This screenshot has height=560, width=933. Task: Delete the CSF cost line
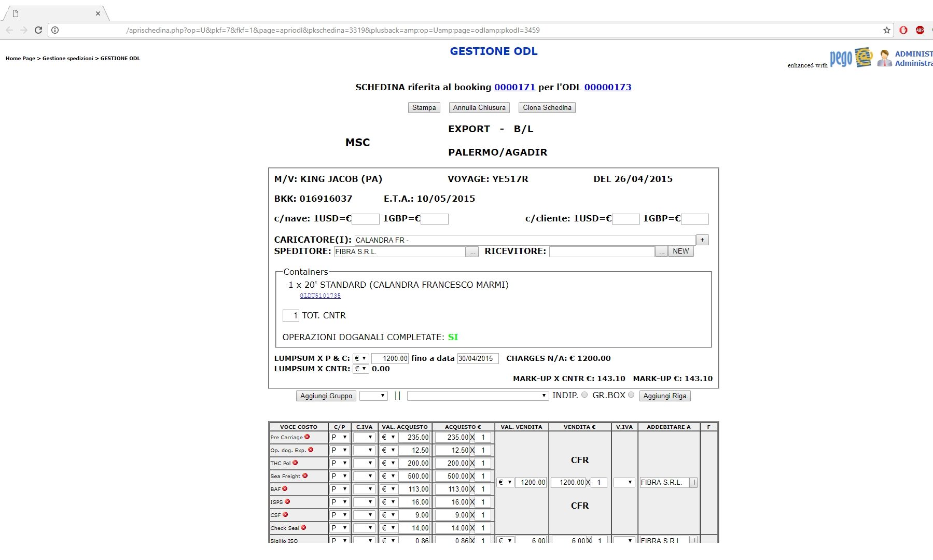click(285, 515)
